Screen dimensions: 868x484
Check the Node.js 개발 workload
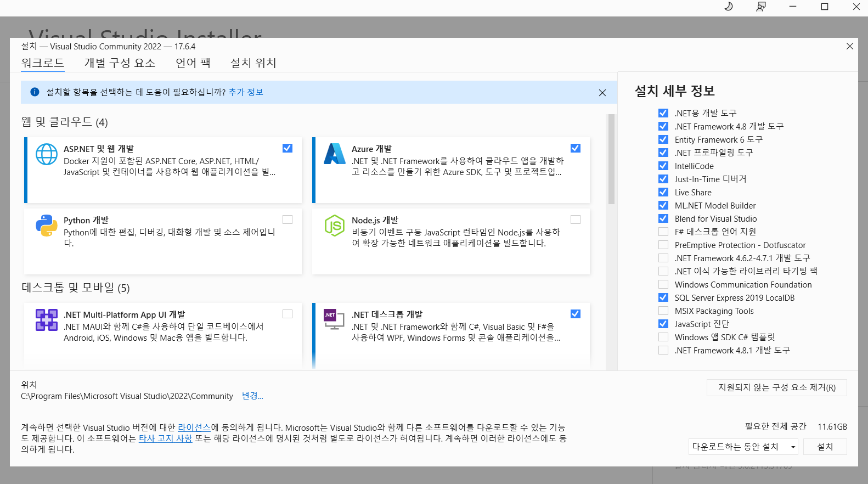[576, 220]
